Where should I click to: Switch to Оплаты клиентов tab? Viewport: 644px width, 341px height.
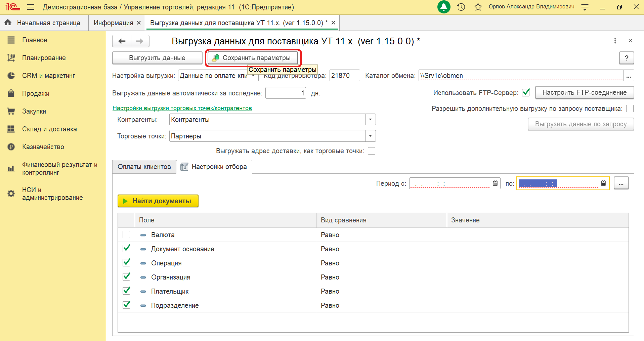click(144, 167)
